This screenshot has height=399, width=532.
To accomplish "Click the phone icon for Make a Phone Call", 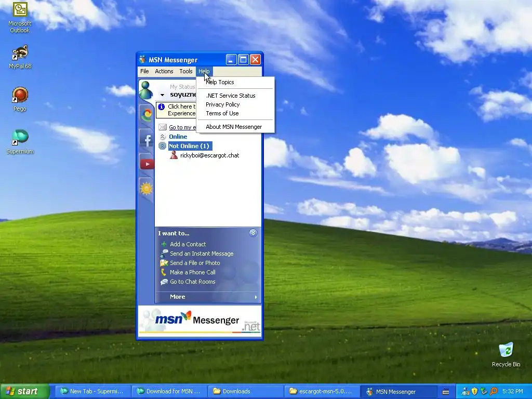I will point(164,272).
